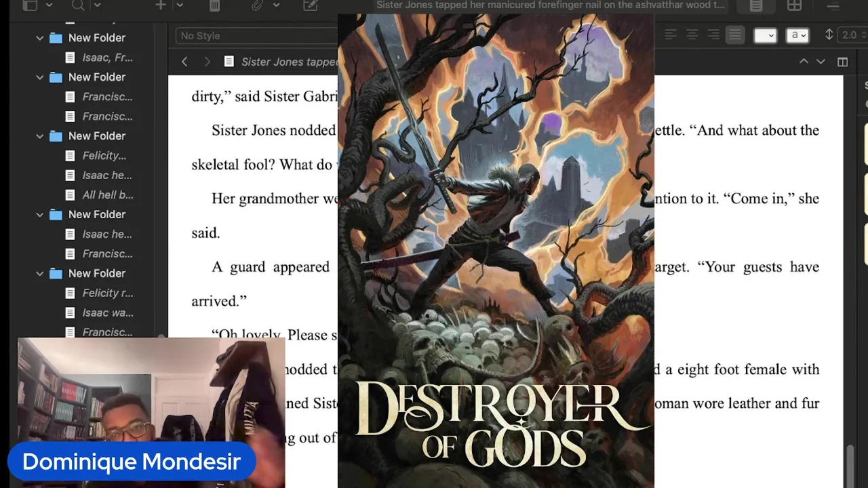Screen dimensions: 868x488
Task: Align text left
Action: [671, 35]
